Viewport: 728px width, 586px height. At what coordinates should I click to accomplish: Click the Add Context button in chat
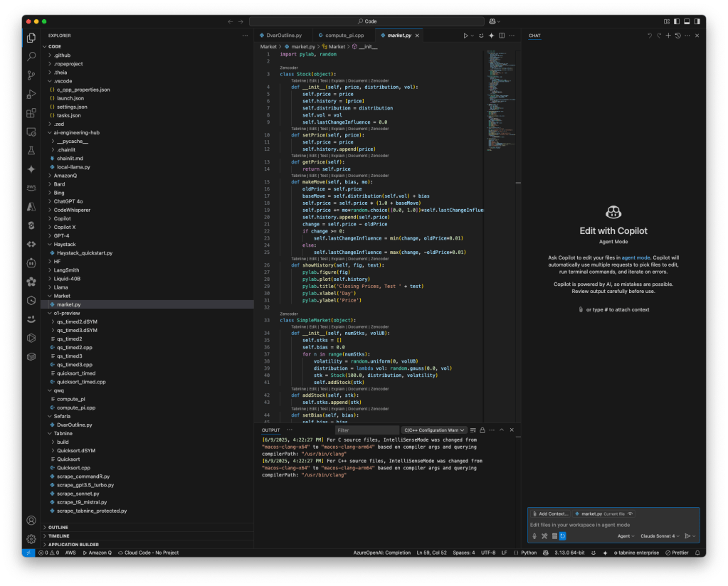coord(550,513)
